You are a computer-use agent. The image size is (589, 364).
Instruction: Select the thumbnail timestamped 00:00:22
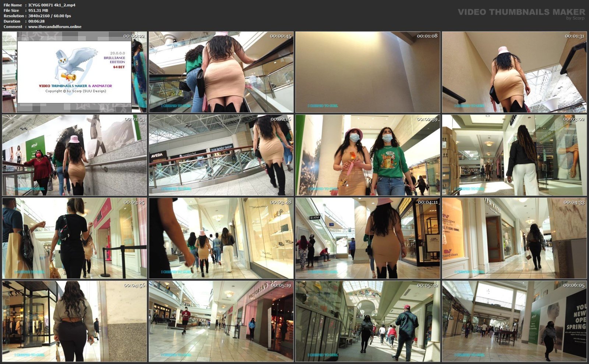coord(74,72)
